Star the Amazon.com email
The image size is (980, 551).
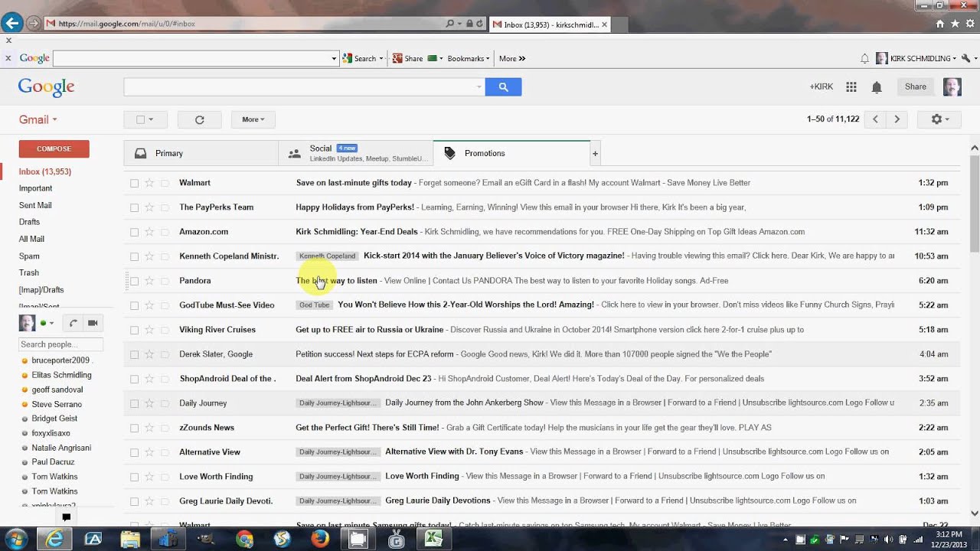click(149, 232)
